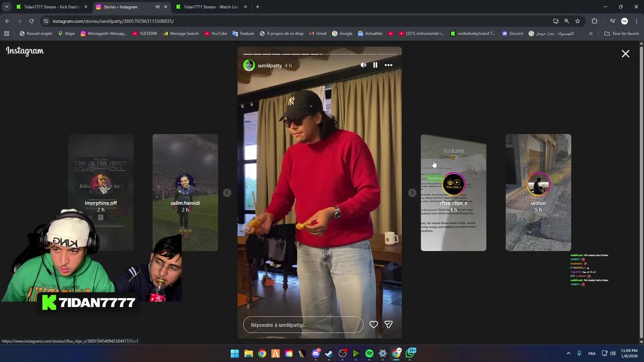
Task: Open WhatsApp from the taskbar
Action: pyautogui.click(x=411, y=353)
